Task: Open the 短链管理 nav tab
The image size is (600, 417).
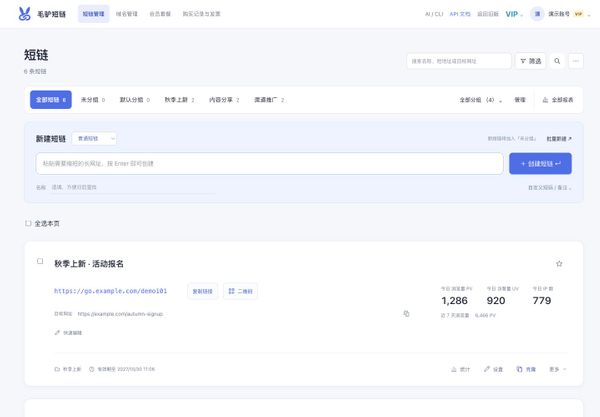Action: [93, 14]
